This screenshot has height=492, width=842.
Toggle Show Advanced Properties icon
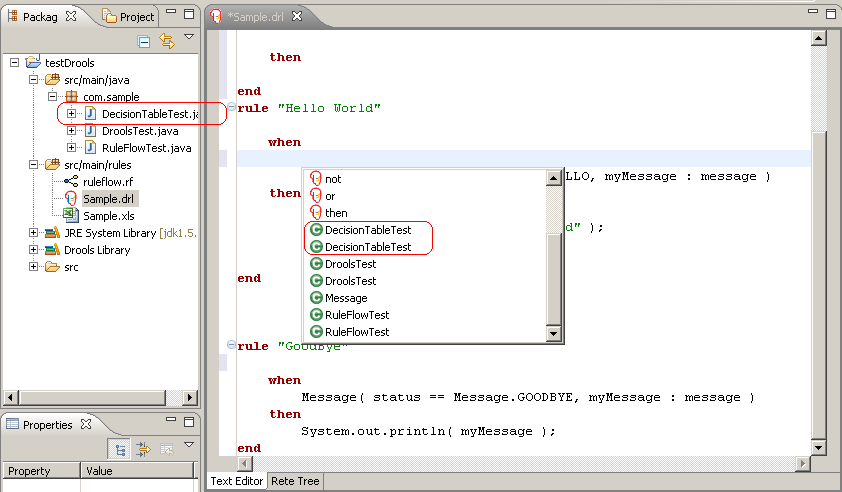click(143, 449)
